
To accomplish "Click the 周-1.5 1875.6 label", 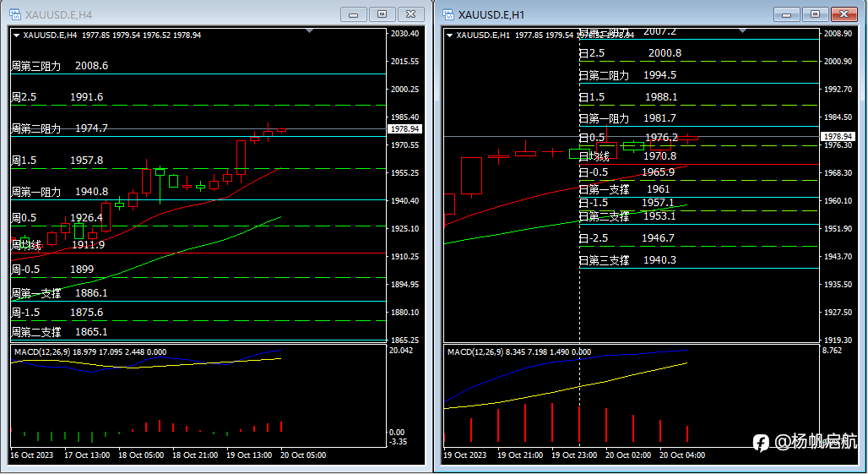I will click(x=57, y=313).
